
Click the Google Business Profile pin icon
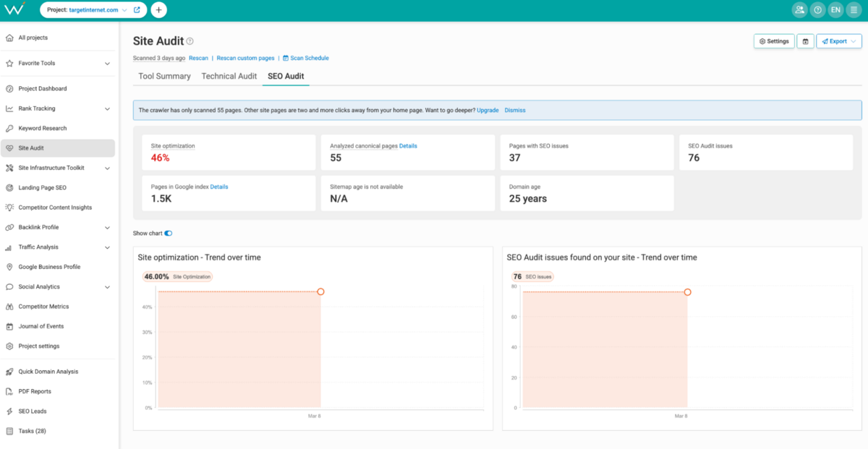pyautogui.click(x=10, y=267)
